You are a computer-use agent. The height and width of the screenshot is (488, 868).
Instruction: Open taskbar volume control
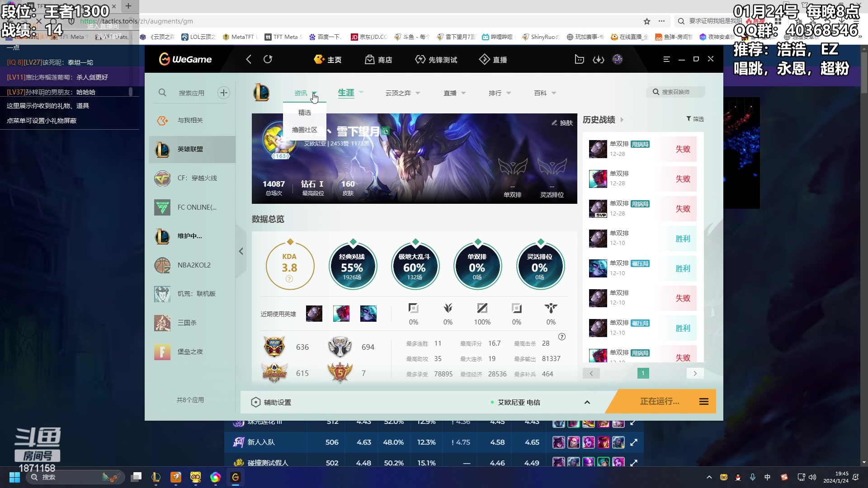(812, 477)
